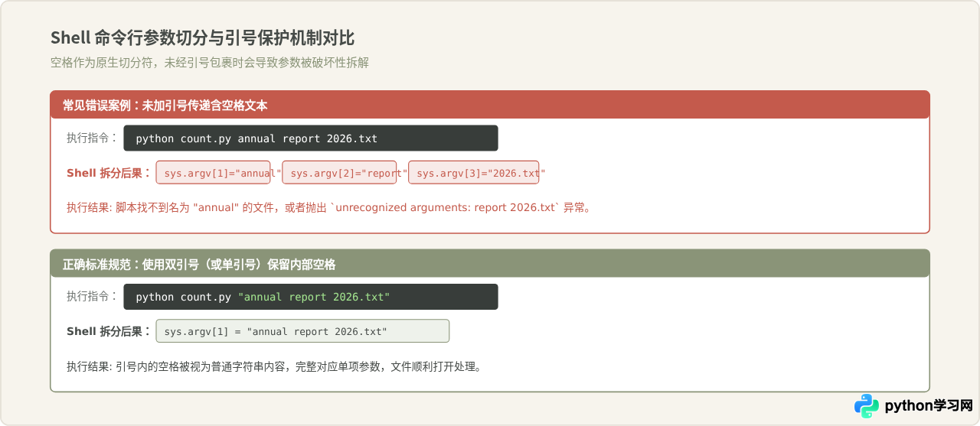Click the '执行指令：' label in the red error card
The height and width of the screenshot is (426, 980).
[x=92, y=138]
